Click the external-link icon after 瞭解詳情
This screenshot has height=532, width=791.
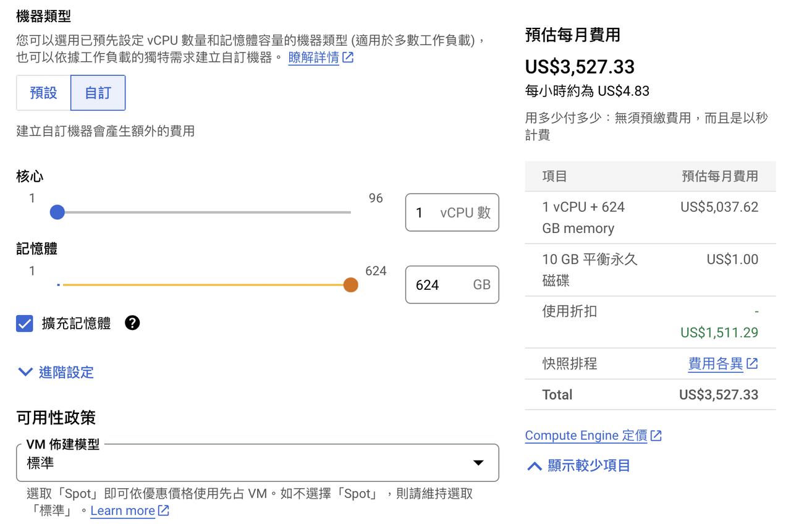click(x=348, y=57)
